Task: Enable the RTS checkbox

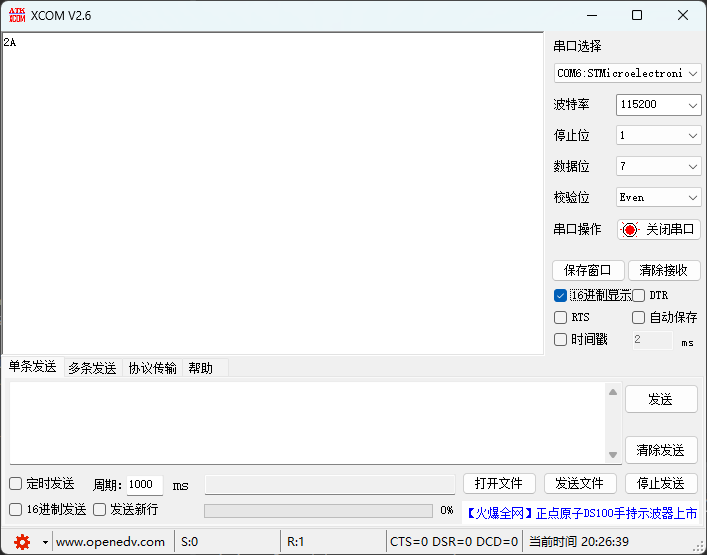Action: [560, 317]
